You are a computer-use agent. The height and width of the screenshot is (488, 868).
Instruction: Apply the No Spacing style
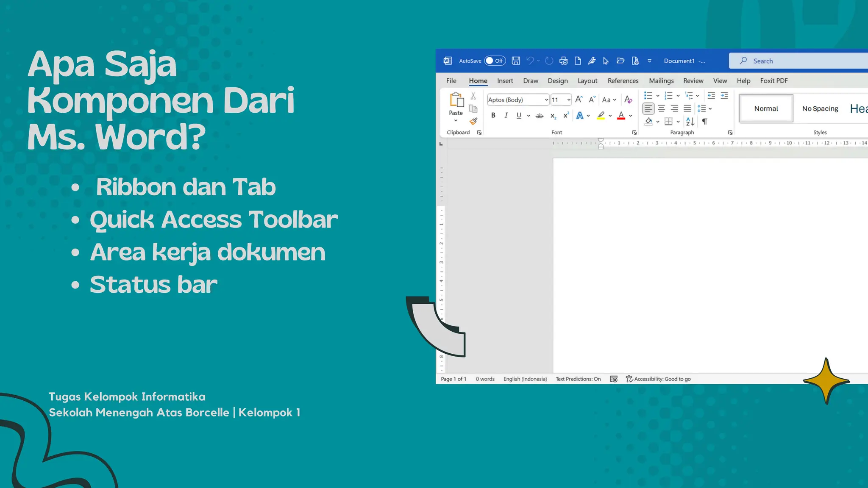click(820, 108)
